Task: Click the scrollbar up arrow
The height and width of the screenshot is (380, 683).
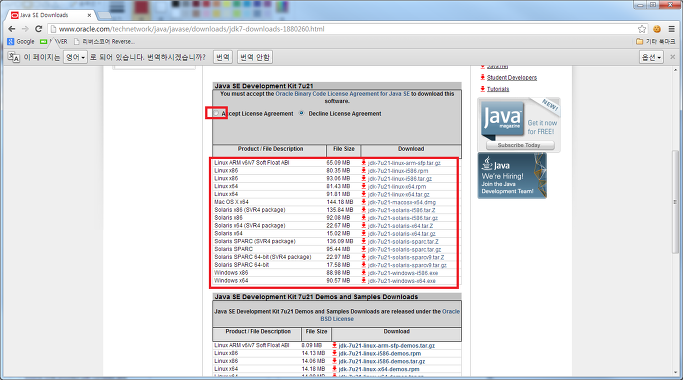Action: (x=676, y=70)
